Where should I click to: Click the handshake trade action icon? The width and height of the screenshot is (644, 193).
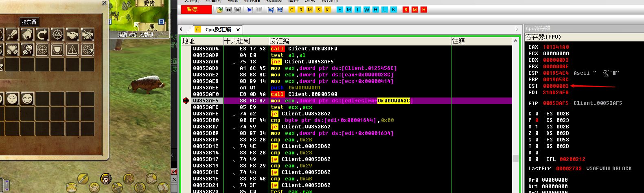(x=72, y=35)
